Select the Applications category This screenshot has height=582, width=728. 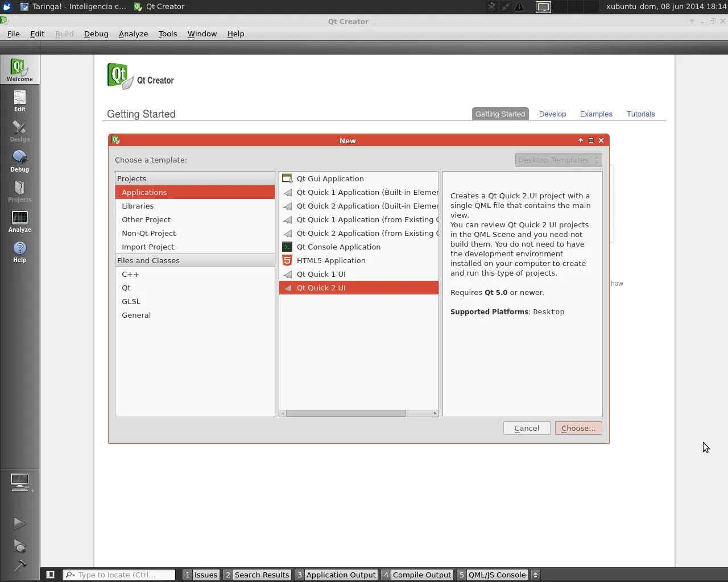(x=195, y=192)
